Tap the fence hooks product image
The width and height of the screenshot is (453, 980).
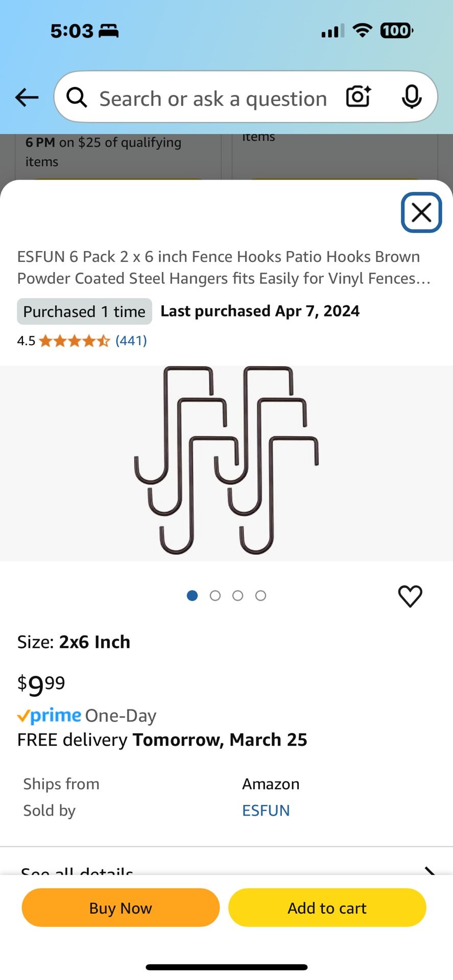tap(226, 461)
